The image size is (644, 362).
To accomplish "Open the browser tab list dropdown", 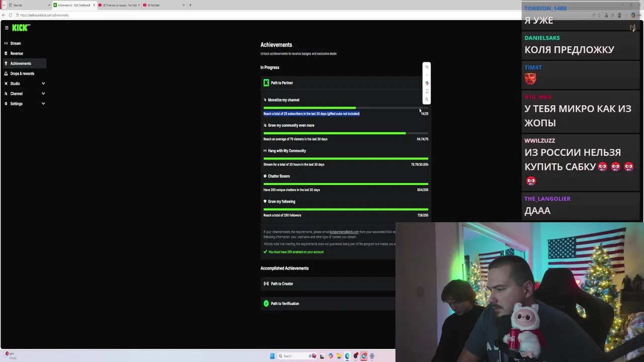I will (4, 5).
